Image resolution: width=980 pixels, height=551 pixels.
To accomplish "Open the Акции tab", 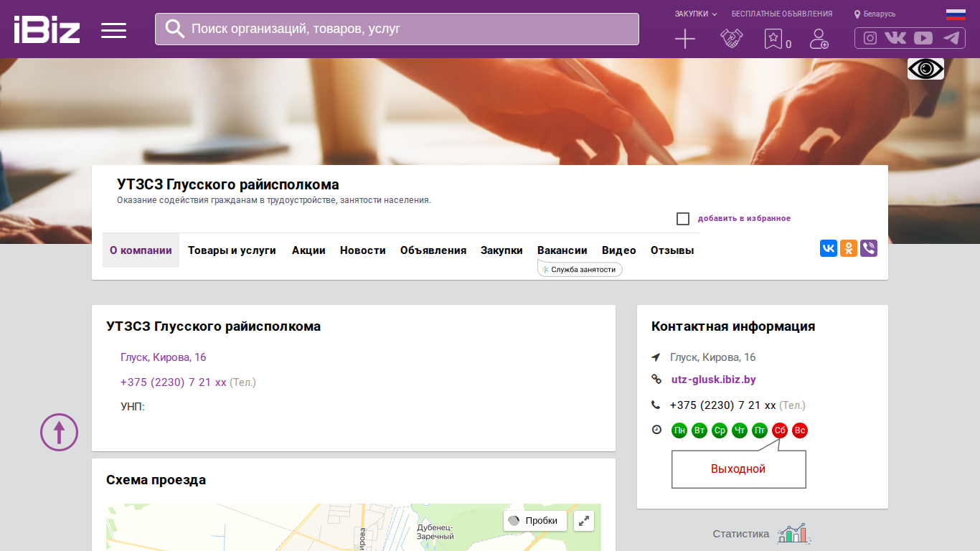I will point(308,250).
